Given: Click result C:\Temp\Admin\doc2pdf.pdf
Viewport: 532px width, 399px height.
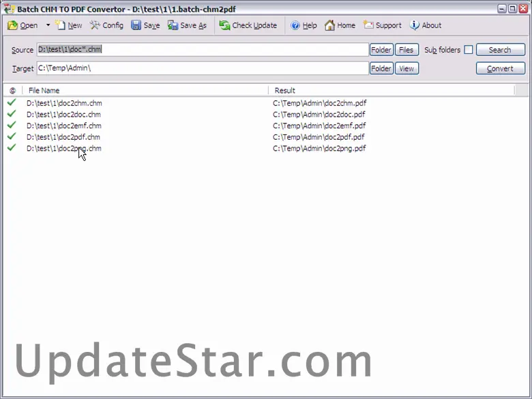Looking at the screenshot, I should coord(319,137).
